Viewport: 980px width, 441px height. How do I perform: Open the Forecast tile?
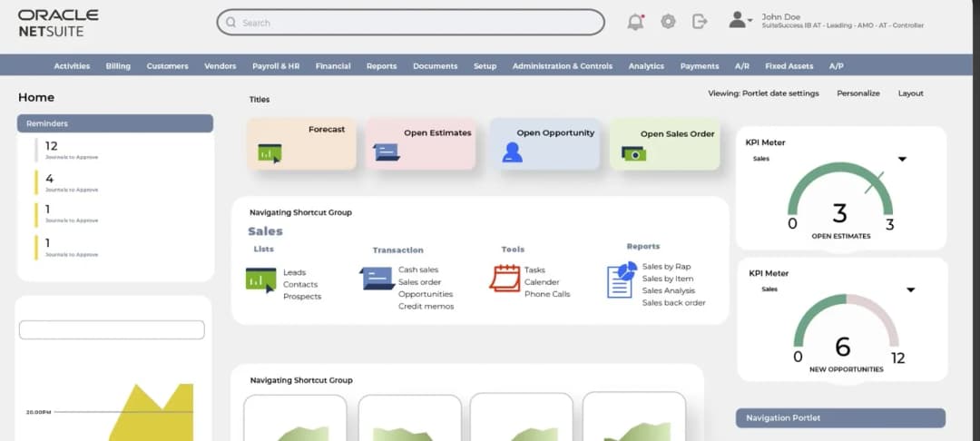click(x=301, y=143)
